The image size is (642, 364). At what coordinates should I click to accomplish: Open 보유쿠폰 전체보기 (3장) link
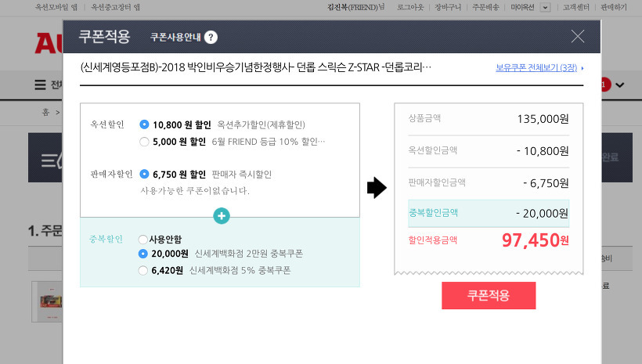pos(536,68)
